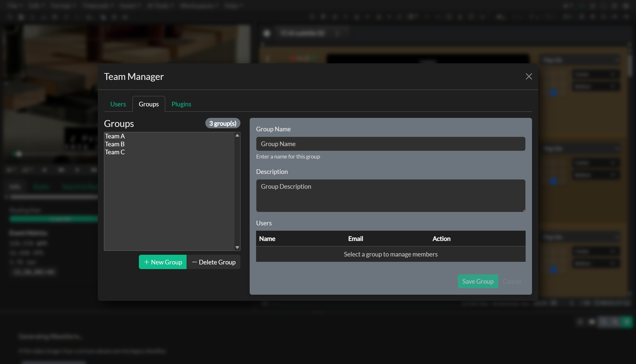
Task: Open the Plugins tab
Action: (181, 104)
